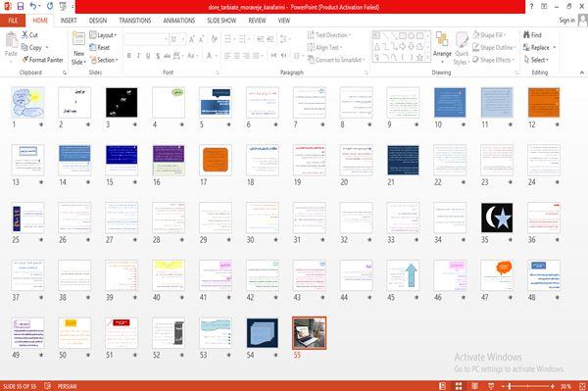Open Reading View from status bar

pos(474,386)
